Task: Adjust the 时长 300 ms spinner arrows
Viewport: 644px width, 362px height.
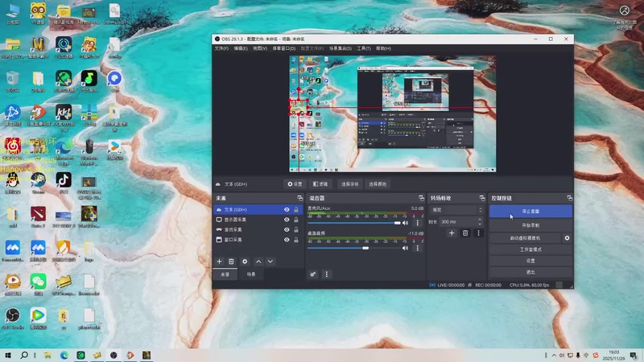Action: tap(480, 222)
